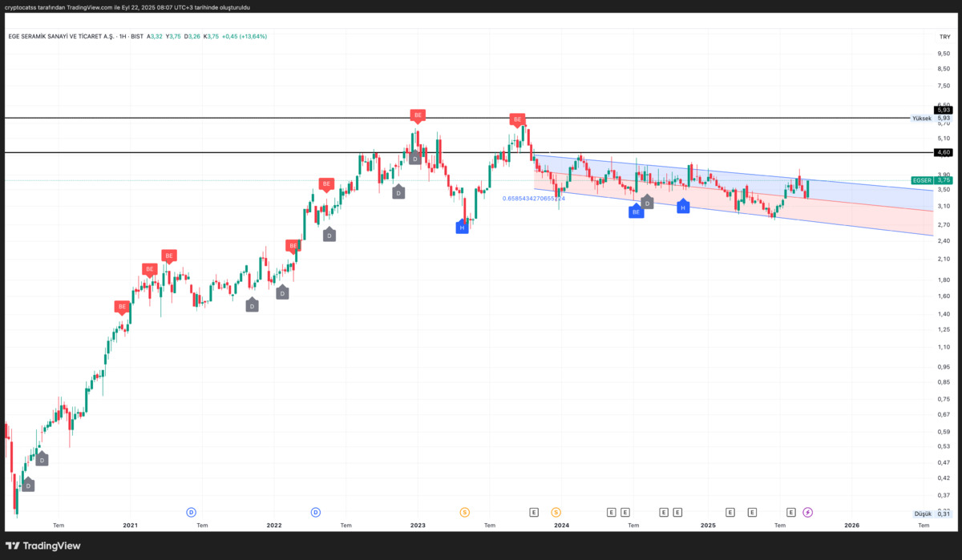Select the 4,60 horizontal line price tag

(943, 152)
